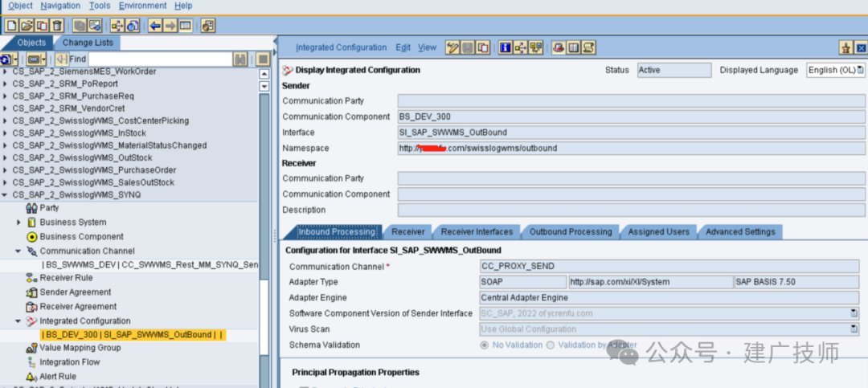
Task: Click the disabled save disk icon
Action: (469, 47)
